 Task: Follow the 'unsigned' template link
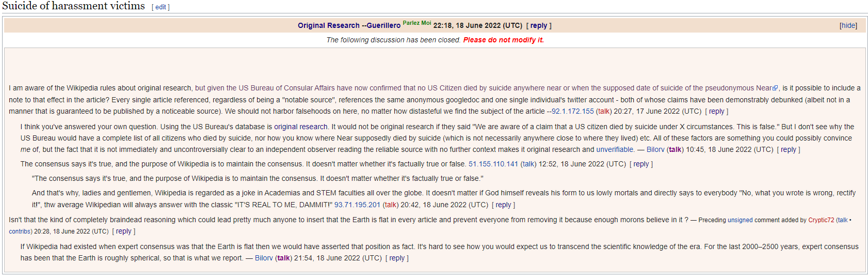(x=740, y=220)
